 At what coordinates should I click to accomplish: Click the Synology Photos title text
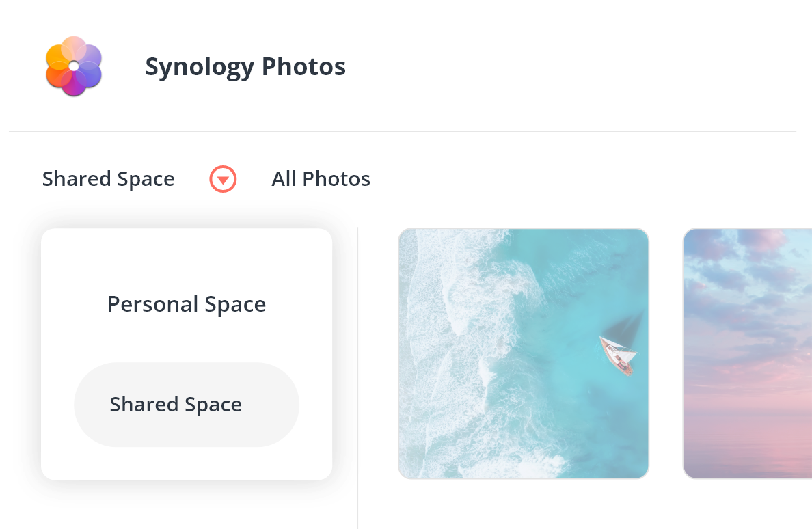[245, 67]
